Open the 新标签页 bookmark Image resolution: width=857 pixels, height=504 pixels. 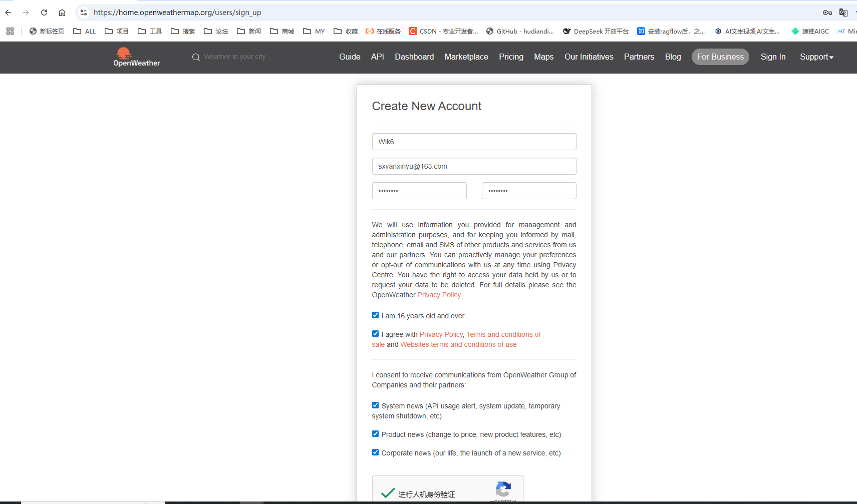click(47, 31)
